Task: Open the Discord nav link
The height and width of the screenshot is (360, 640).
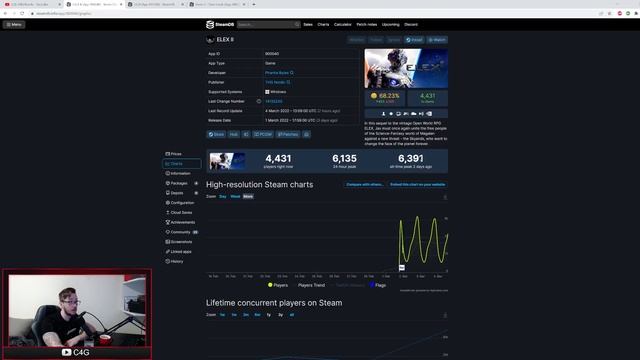Action: 411,24
